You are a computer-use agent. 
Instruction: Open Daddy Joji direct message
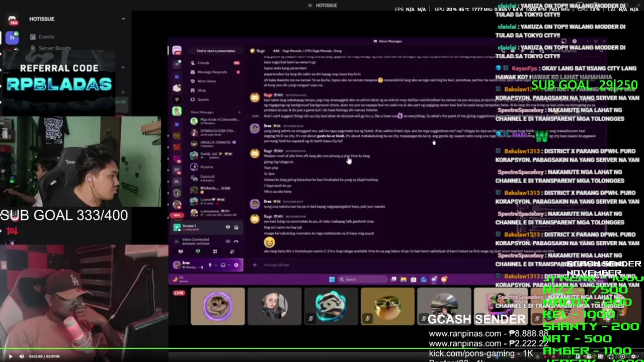click(215, 155)
